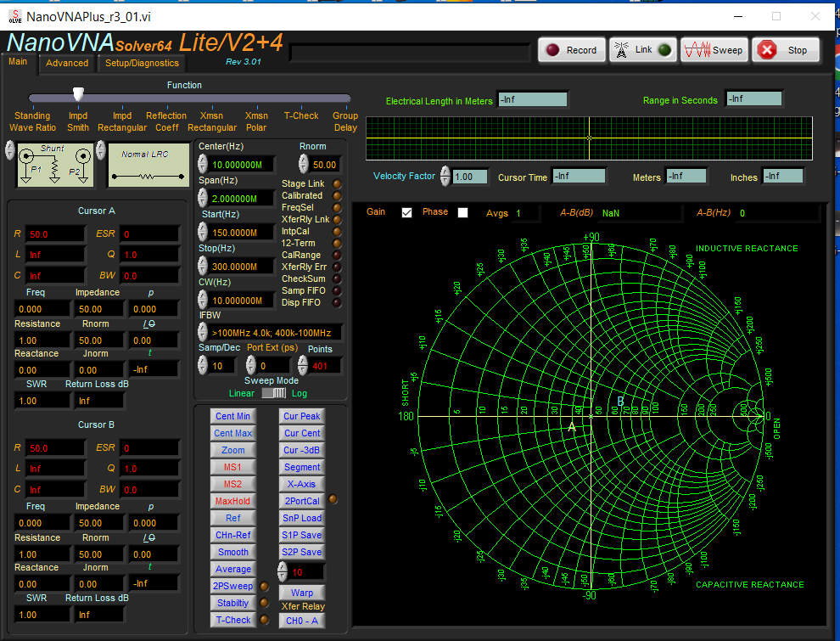This screenshot has height=641, width=840.
Task: Click the CHn-Ref button
Action: pos(233,535)
